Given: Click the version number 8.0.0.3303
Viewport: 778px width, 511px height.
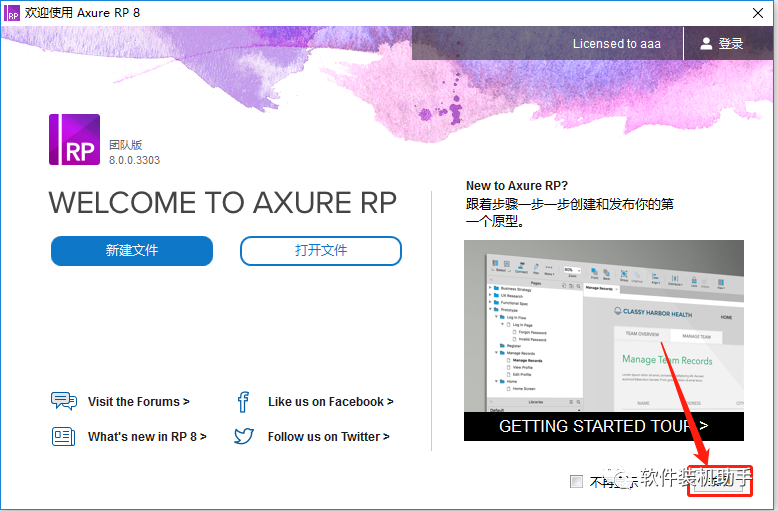Looking at the screenshot, I should 134,160.
